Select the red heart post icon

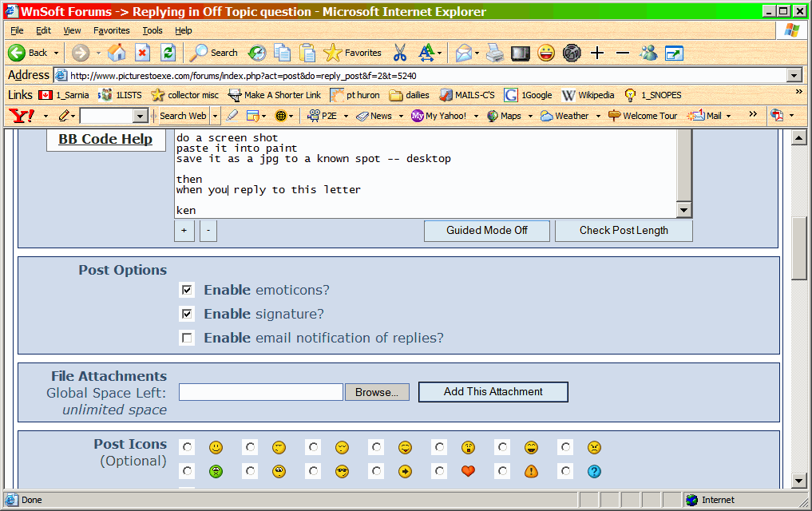point(468,471)
